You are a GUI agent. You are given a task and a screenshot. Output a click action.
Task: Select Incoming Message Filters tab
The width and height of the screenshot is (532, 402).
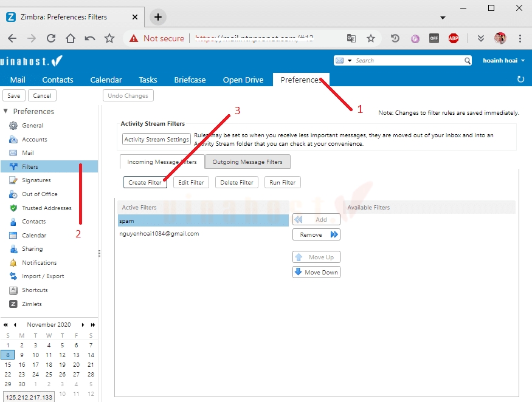(162, 162)
